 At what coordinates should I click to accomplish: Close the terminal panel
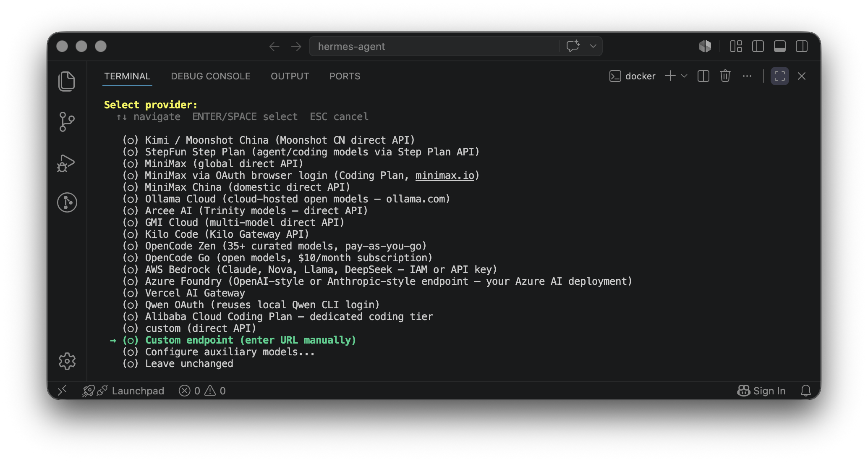[x=802, y=76]
